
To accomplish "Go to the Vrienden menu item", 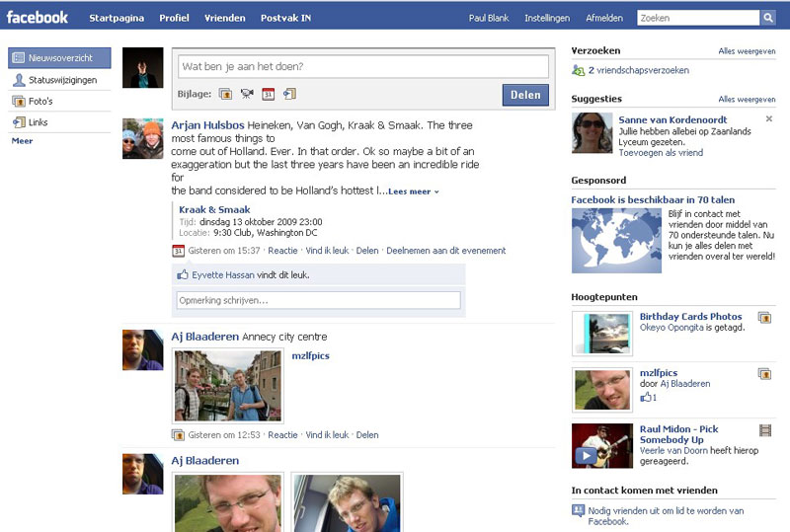I will (x=224, y=18).
